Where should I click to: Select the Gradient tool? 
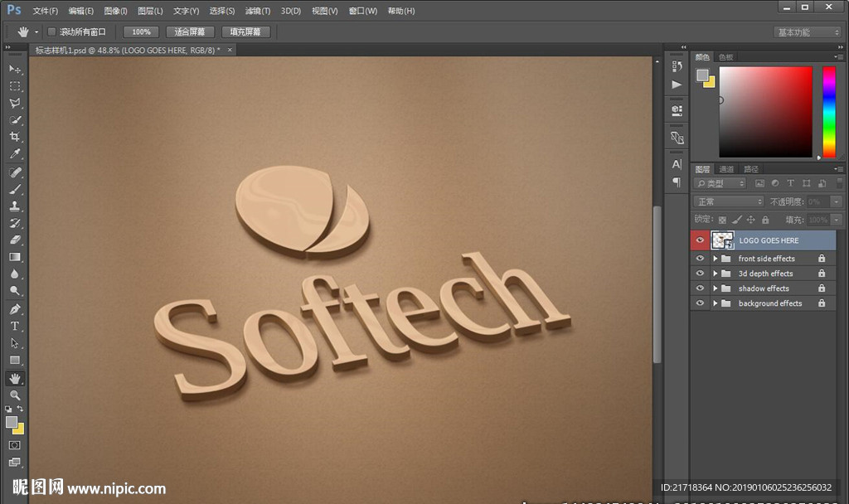click(15, 257)
